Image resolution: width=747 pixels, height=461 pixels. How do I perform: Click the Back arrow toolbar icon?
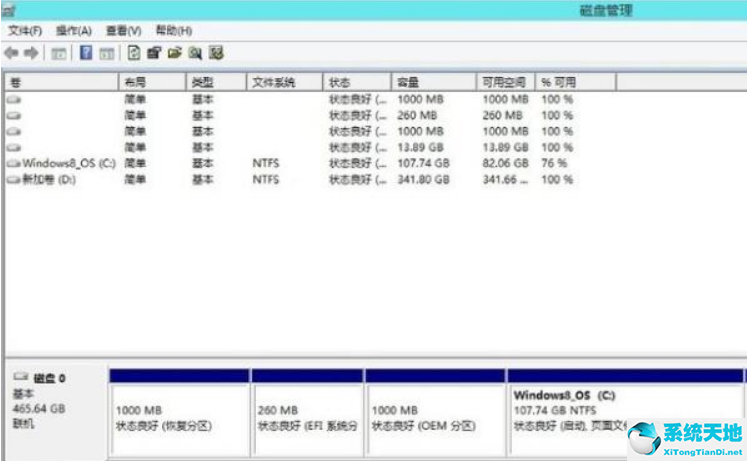coord(11,53)
